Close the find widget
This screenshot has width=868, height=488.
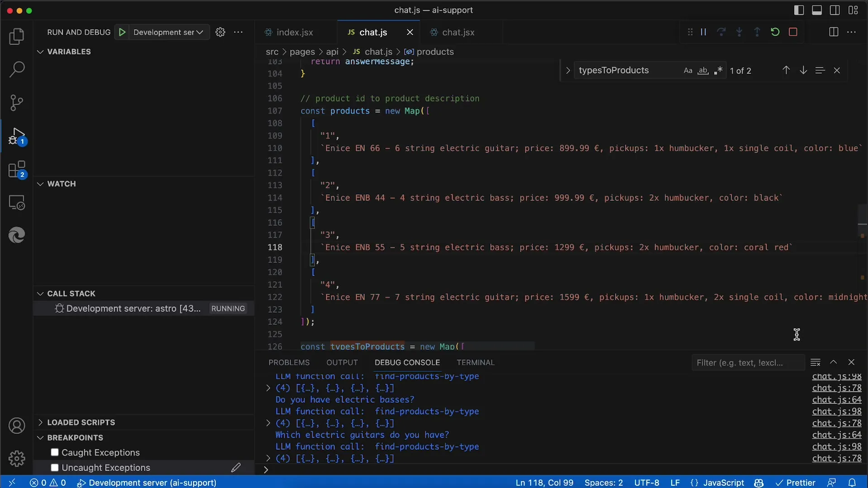pyautogui.click(x=837, y=70)
